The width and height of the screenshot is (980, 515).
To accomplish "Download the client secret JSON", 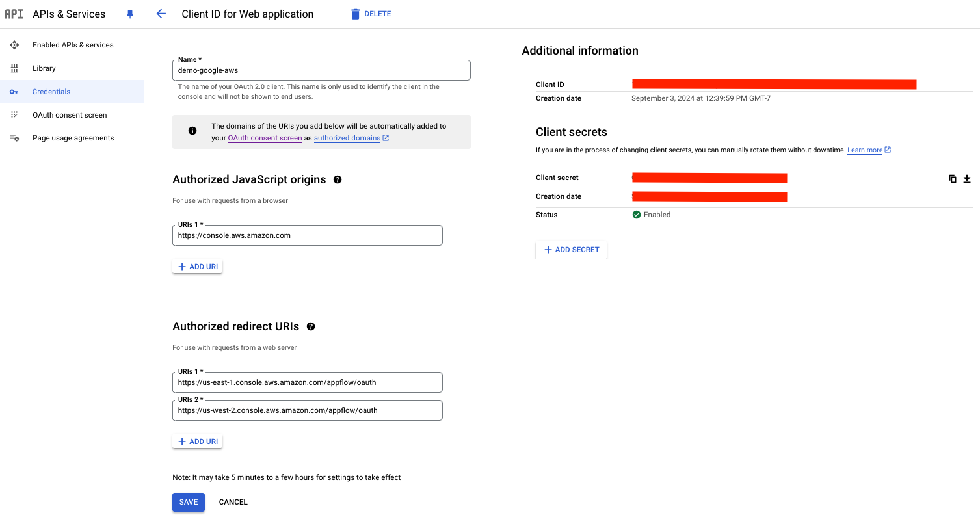I will tap(967, 179).
